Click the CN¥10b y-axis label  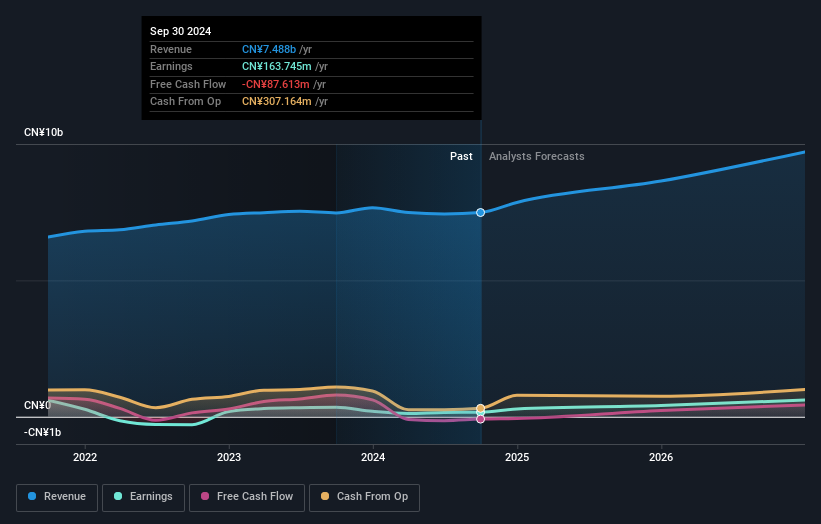[x=43, y=132]
